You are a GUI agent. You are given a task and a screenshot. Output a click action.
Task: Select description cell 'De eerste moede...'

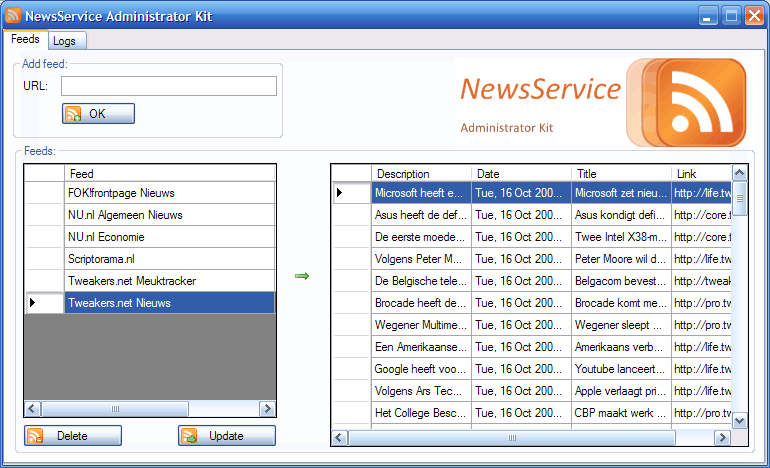[421, 237]
